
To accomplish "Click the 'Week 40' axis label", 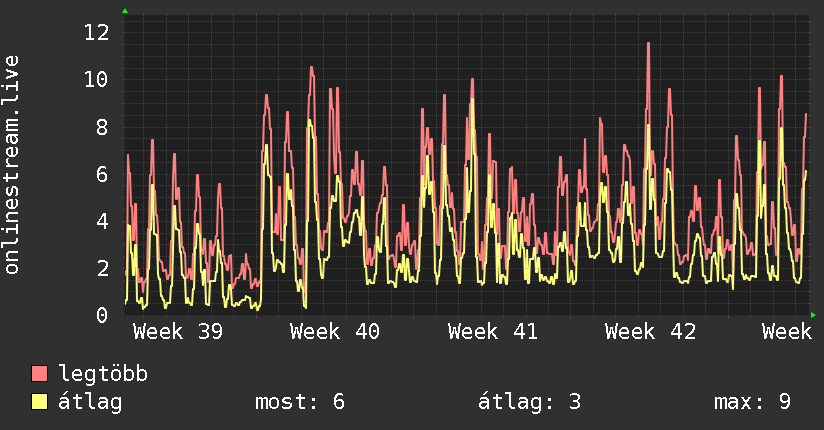I will coord(335,332).
